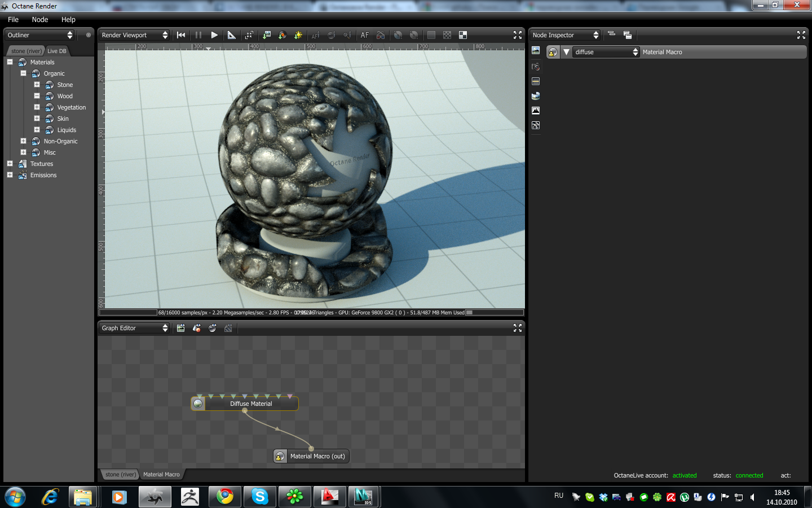Image resolution: width=812 pixels, height=508 pixels.
Task: Open the Render Viewport panel type dropdown
Action: click(135, 35)
